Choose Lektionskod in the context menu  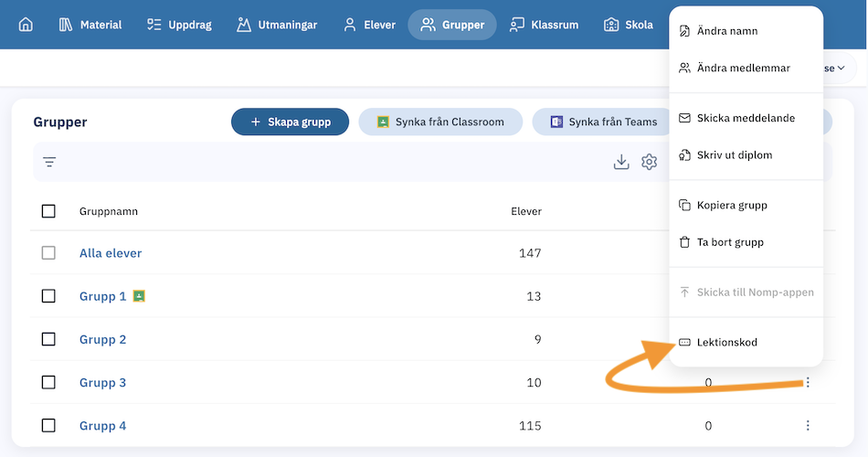746,343
